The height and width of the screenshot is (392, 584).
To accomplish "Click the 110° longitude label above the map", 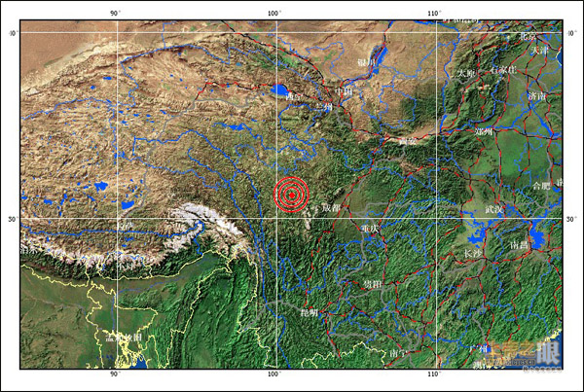I will click(433, 14).
